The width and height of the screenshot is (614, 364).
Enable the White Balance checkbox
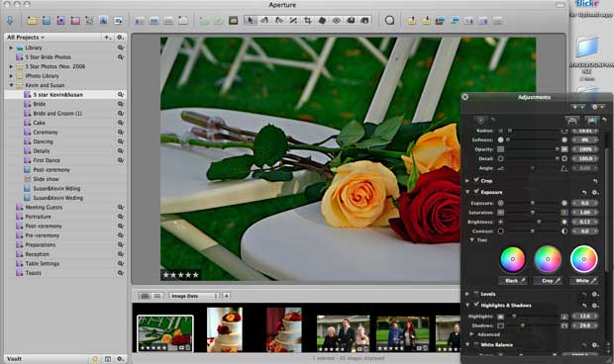pyautogui.click(x=476, y=344)
